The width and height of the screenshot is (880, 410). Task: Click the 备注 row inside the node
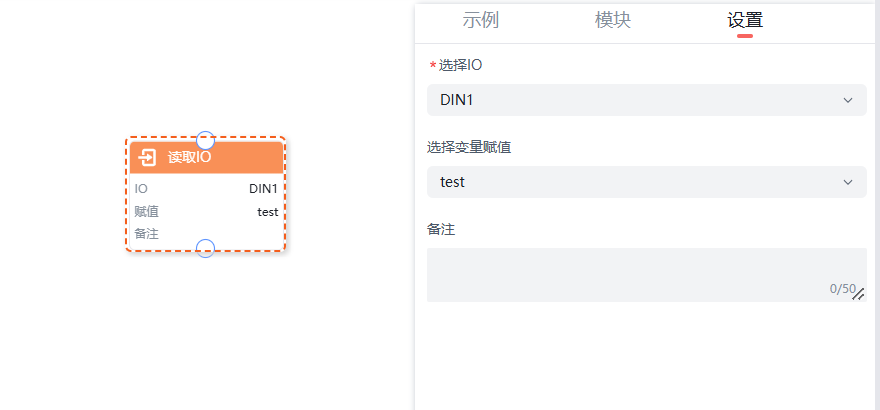click(147, 233)
